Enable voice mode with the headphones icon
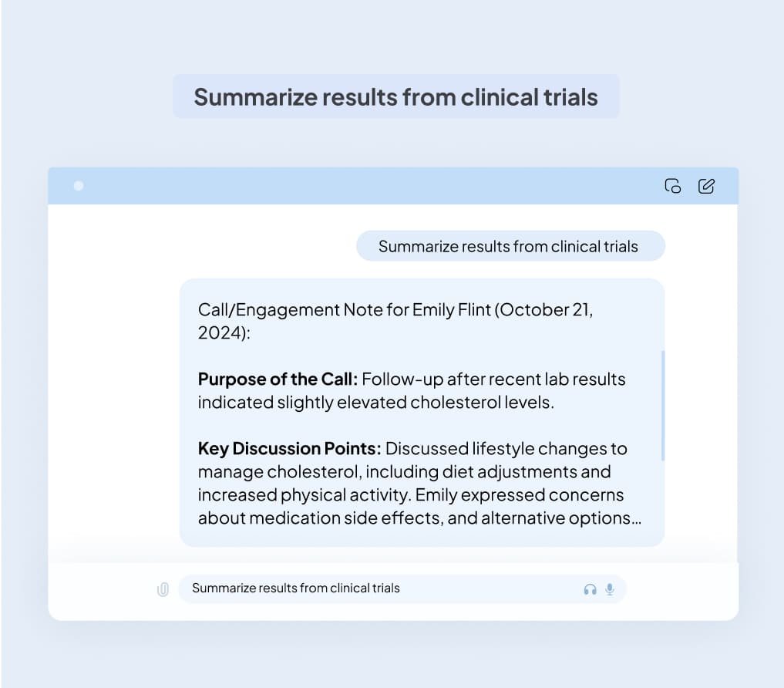This screenshot has width=784, height=688. 590,589
